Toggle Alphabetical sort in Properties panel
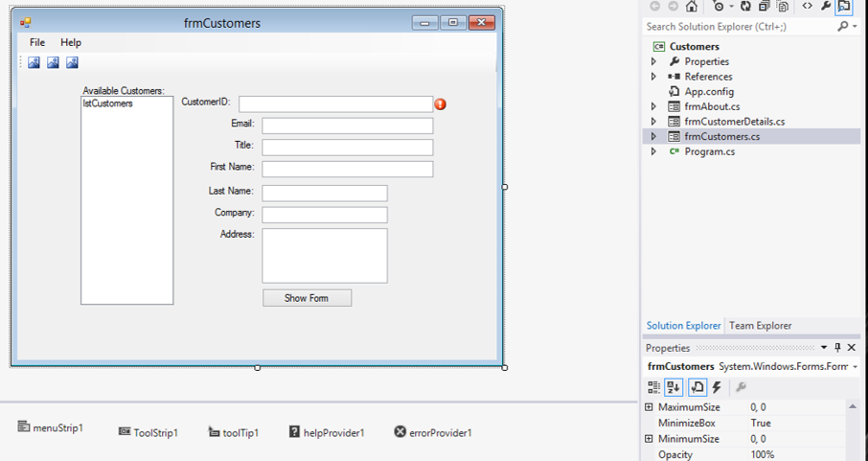 (674, 387)
